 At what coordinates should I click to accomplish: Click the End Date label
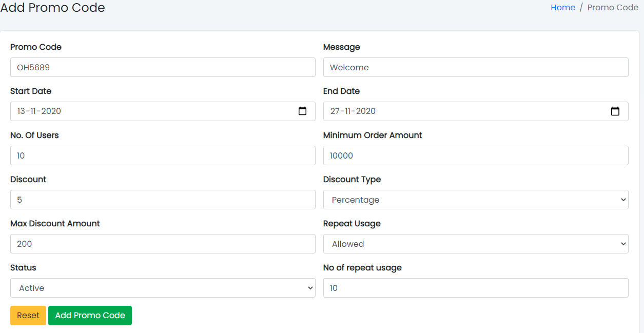(x=342, y=91)
